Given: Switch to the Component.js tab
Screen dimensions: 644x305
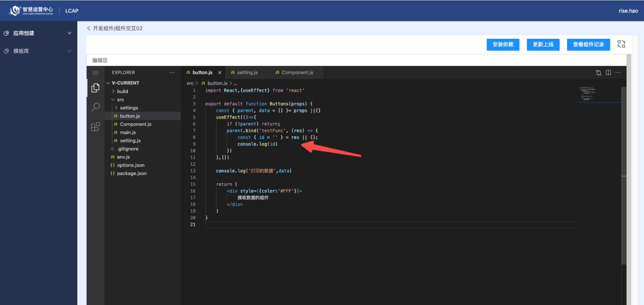Looking at the screenshot, I should (297, 73).
